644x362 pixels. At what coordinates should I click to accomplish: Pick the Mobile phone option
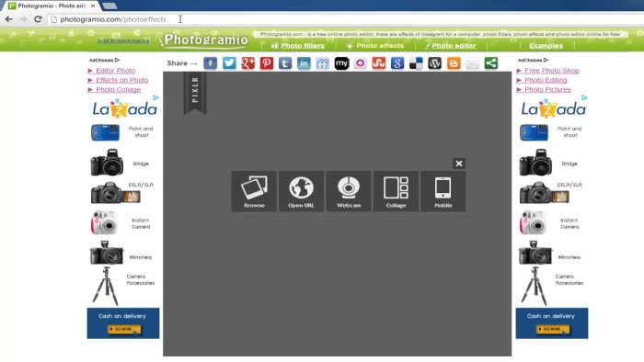coord(443,191)
